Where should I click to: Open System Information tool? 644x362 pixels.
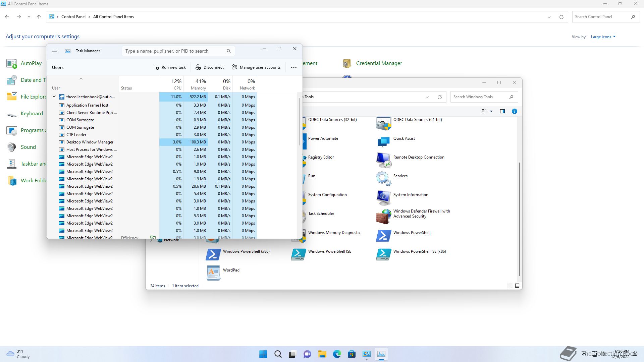point(402,198)
